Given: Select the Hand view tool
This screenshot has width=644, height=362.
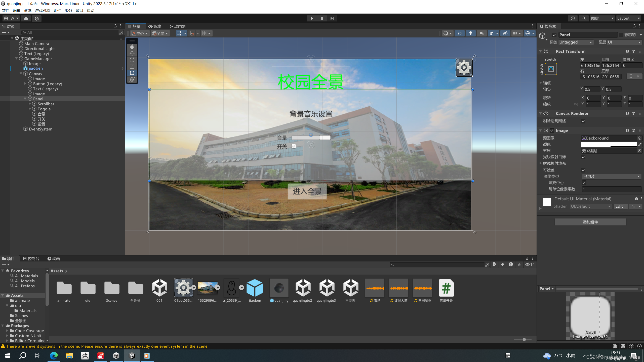Looking at the screenshot, I should (x=132, y=47).
